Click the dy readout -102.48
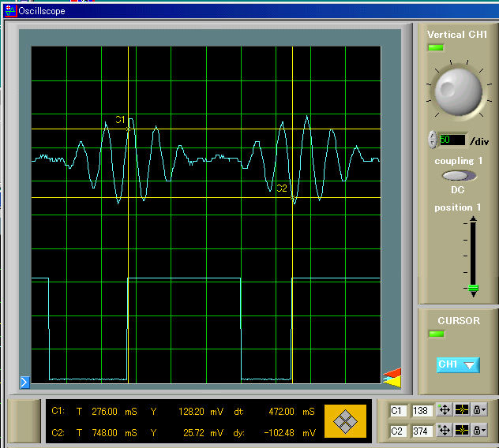 pyautogui.click(x=279, y=433)
